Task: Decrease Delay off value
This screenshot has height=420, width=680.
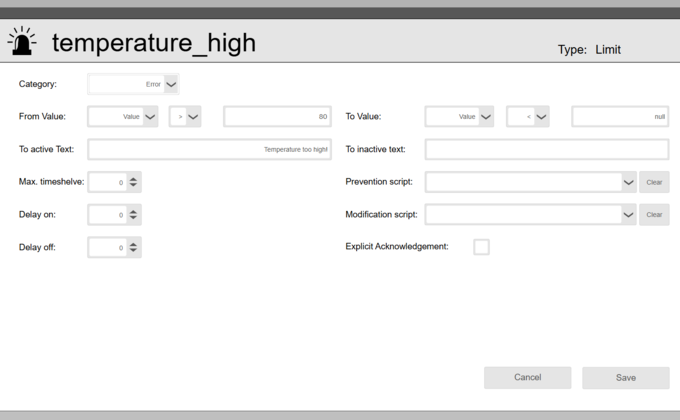Action: point(133,250)
